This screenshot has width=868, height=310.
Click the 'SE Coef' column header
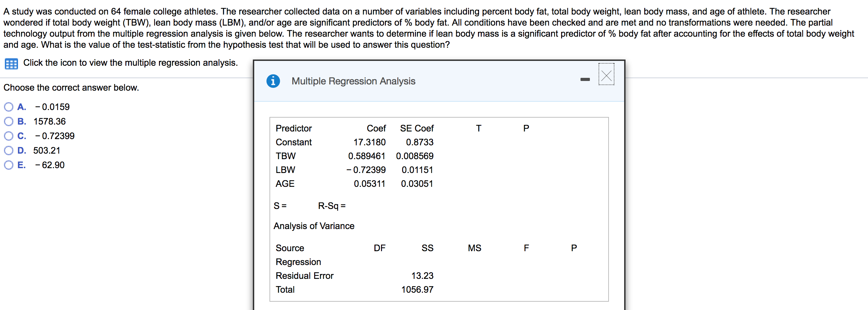click(417, 128)
